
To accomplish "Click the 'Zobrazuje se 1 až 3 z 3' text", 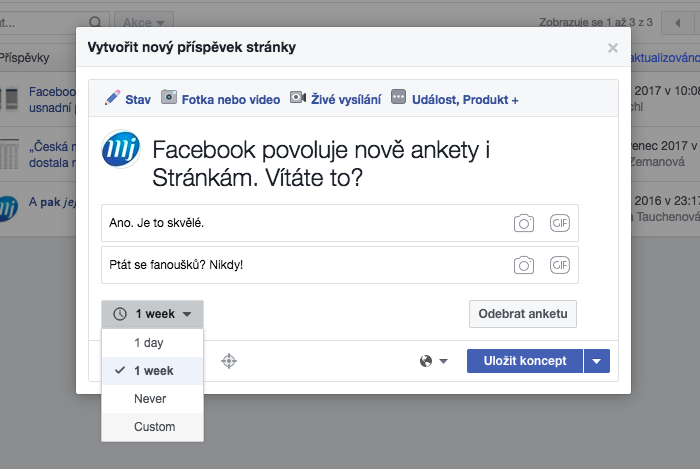I will point(596,22).
